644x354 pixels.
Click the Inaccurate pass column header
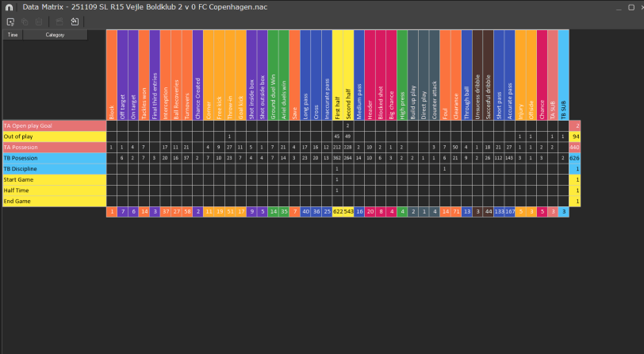[x=327, y=75]
